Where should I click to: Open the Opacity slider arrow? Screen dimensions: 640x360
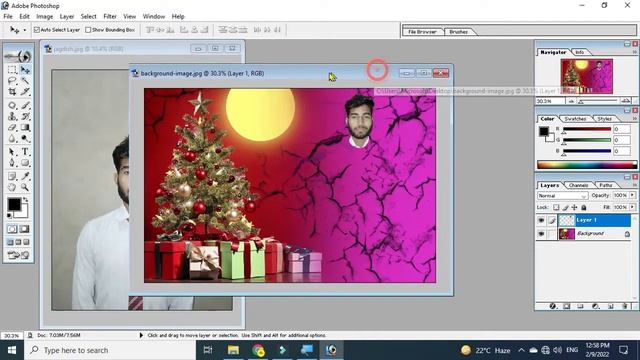[x=632, y=195]
